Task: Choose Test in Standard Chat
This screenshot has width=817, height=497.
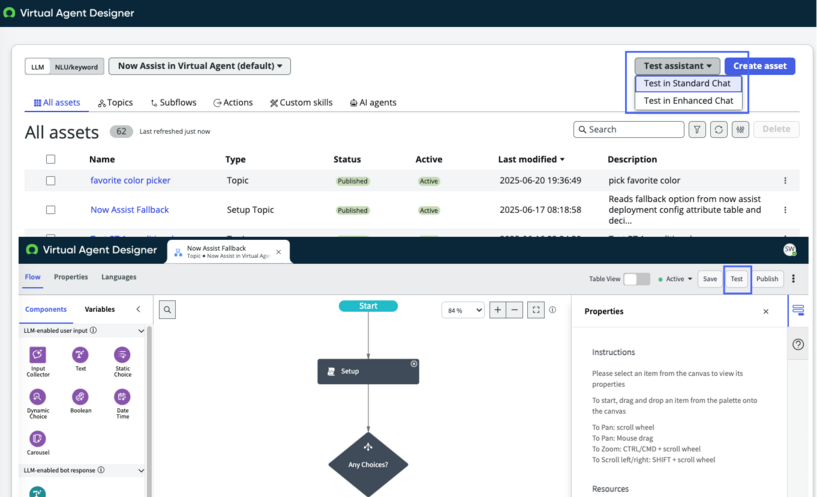Action: tap(688, 83)
